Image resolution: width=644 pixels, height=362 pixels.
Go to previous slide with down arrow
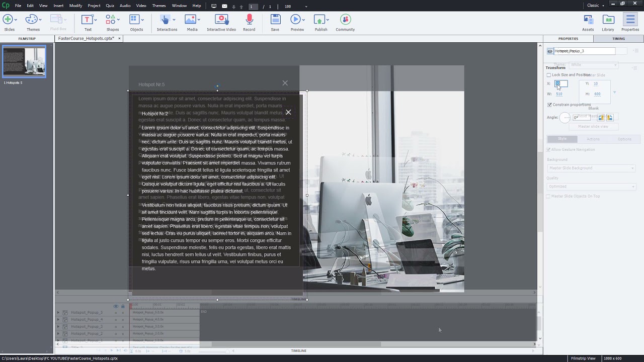234,7
